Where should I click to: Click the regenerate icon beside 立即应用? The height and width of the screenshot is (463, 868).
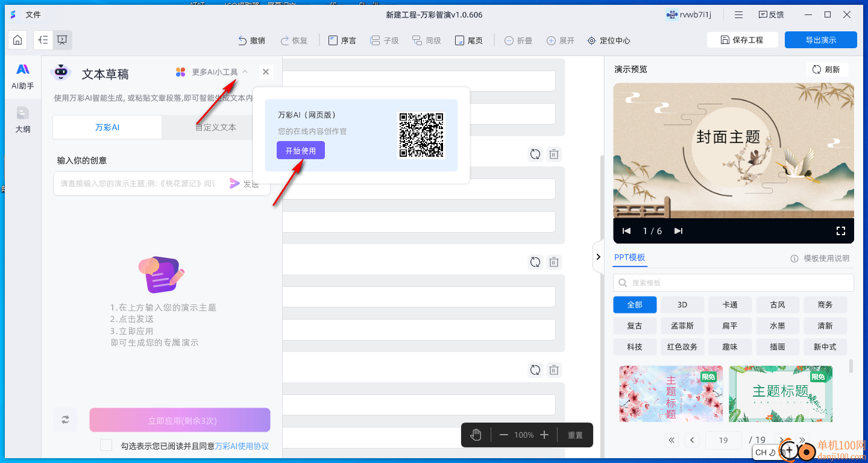click(x=65, y=420)
